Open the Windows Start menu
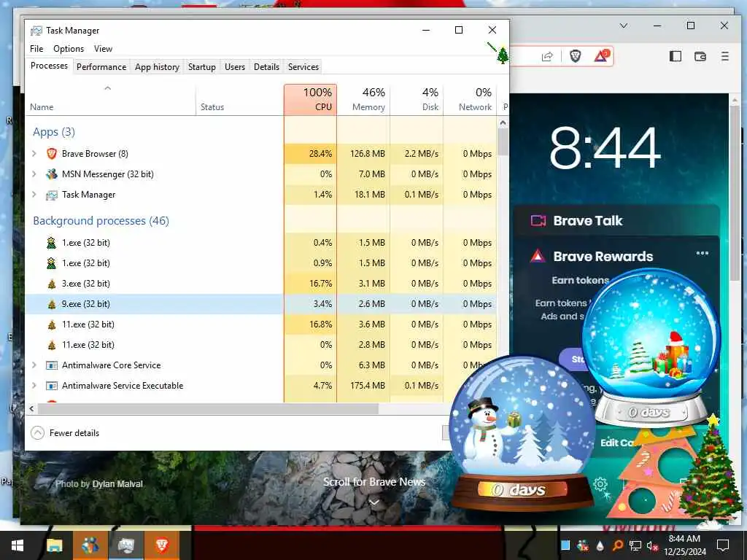 18,545
